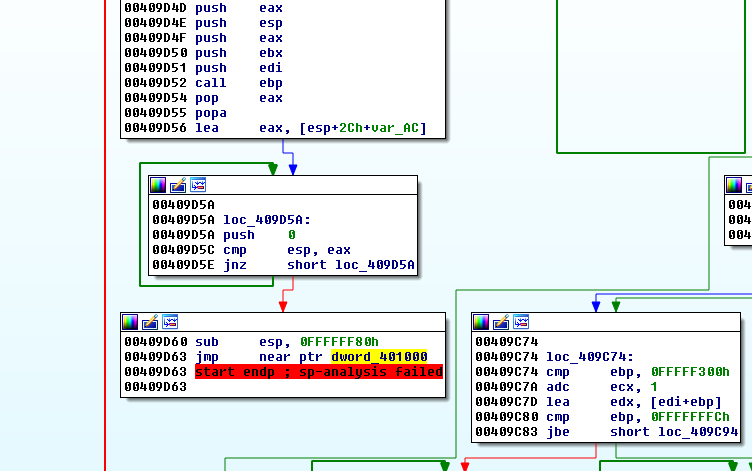
Task: Set node color for the loc_409D5A block
Action: [x=158, y=185]
